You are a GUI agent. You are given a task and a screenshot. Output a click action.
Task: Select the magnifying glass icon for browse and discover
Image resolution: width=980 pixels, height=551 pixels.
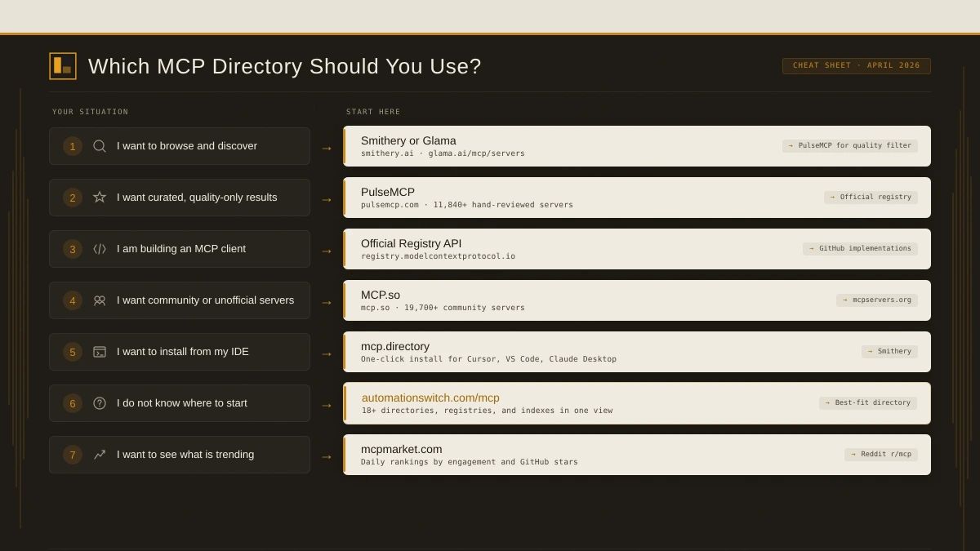[x=99, y=145]
